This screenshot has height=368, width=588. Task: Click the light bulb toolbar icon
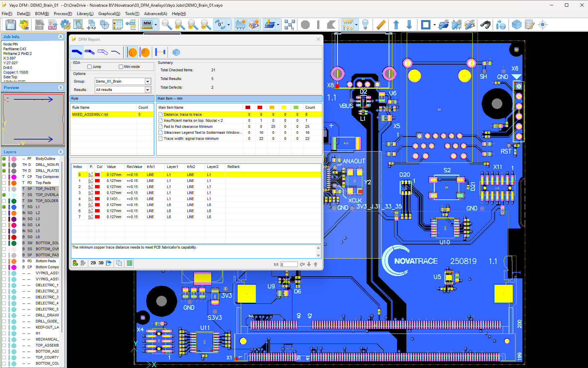pyautogui.click(x=365, y=25)
